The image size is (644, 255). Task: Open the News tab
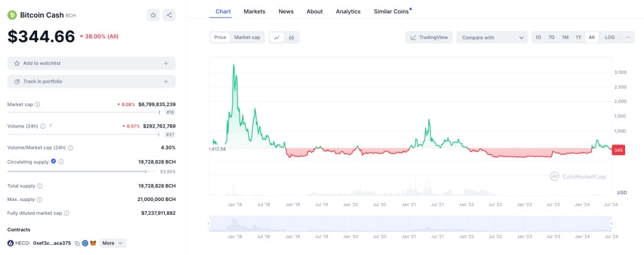click(286, 11)
